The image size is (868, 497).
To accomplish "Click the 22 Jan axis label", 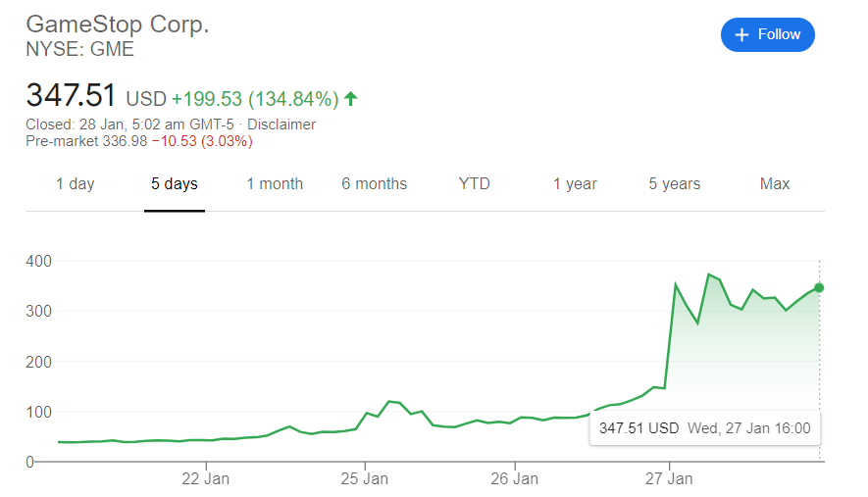I will pos(206,479).
